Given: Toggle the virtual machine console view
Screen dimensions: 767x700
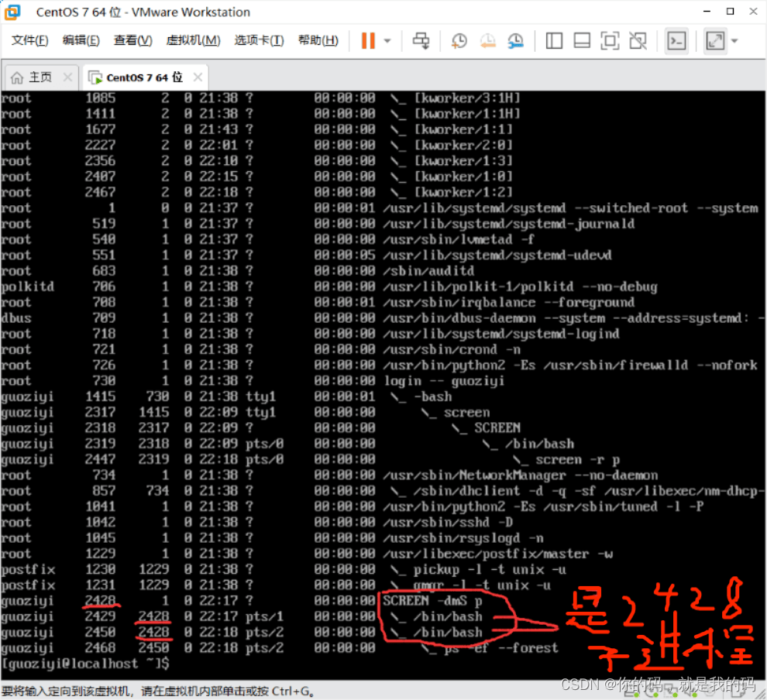Looking at the screenshot, I should [676, 40].
